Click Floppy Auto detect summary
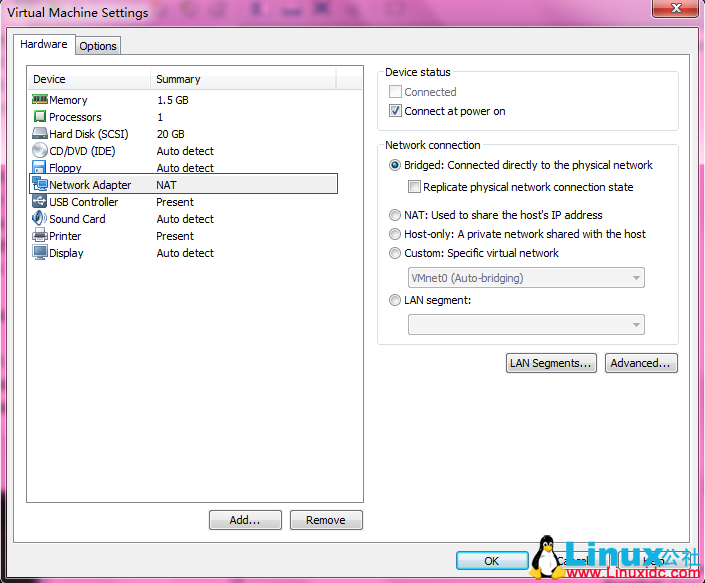 point(185,168)
